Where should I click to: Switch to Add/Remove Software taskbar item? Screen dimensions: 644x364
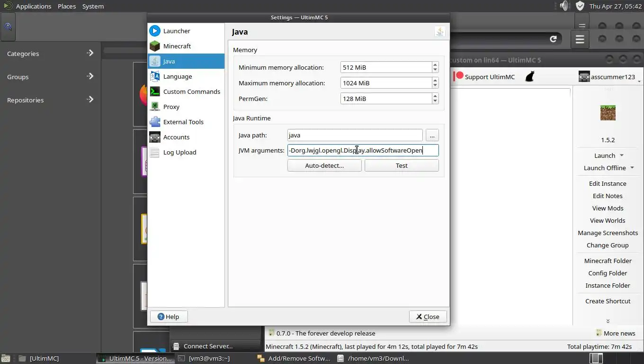coord(295,358)
